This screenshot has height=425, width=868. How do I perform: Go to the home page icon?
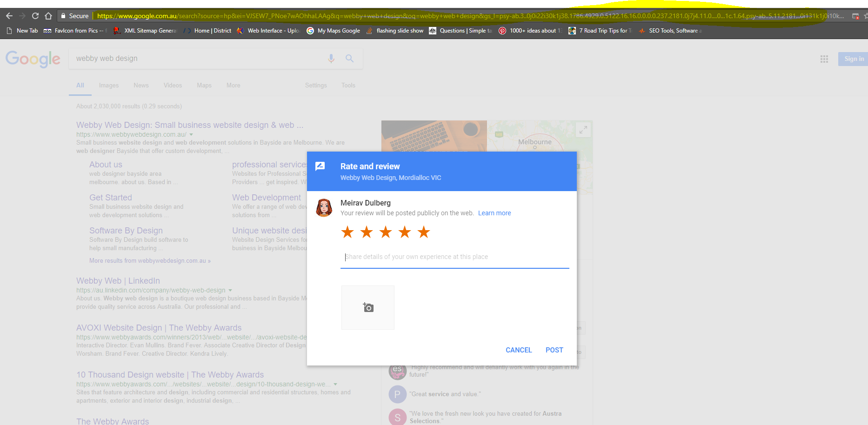click(48, 16)
